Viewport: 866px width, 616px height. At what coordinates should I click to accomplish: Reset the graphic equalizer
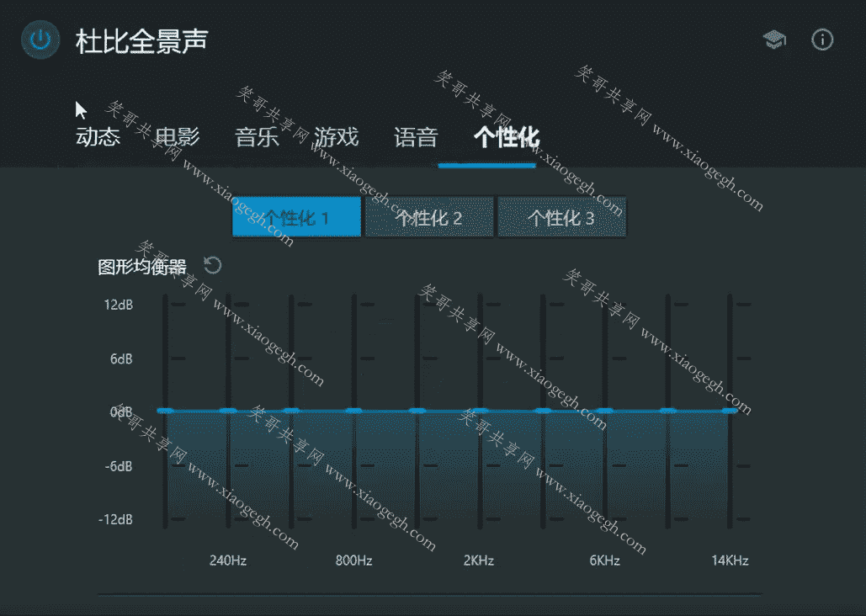(x=213, y=266)
